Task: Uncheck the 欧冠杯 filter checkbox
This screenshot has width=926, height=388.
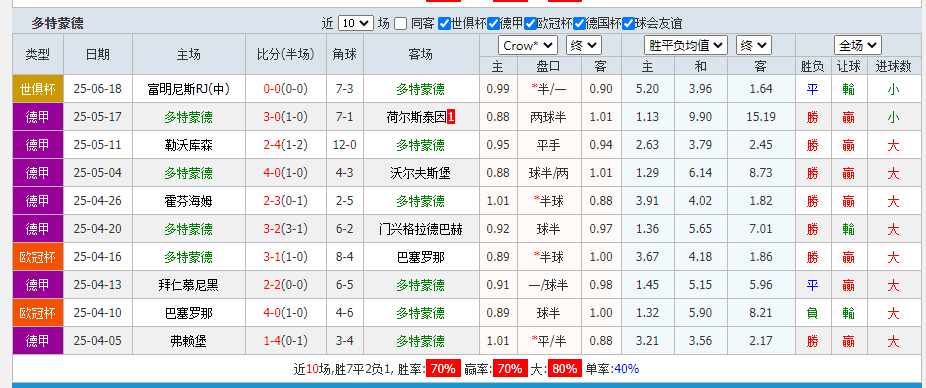Action: click(530, 24)
